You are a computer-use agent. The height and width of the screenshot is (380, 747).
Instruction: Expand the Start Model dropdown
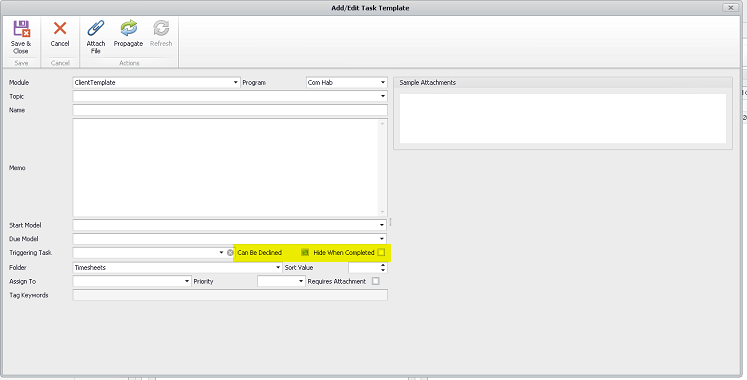[x=382, y=225]
